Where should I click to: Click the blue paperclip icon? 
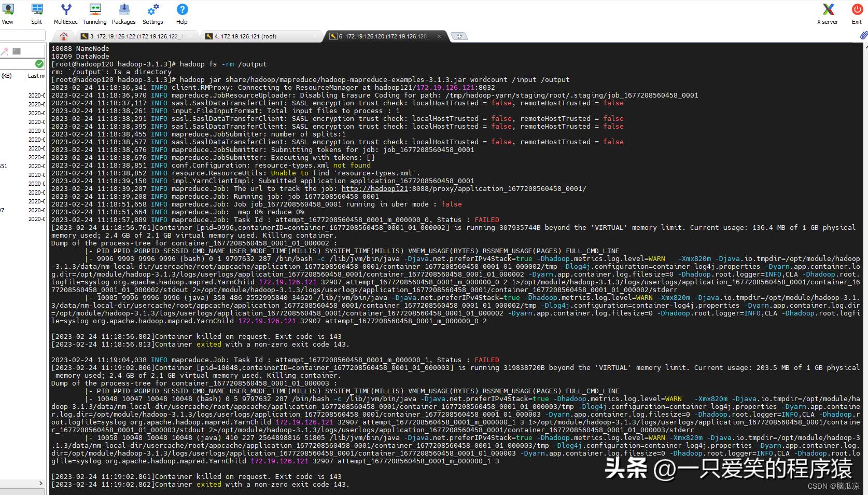click(863, 35)
